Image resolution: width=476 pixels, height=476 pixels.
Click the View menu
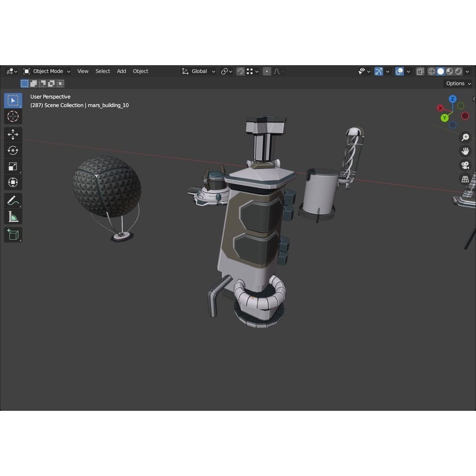coord(82,71)
